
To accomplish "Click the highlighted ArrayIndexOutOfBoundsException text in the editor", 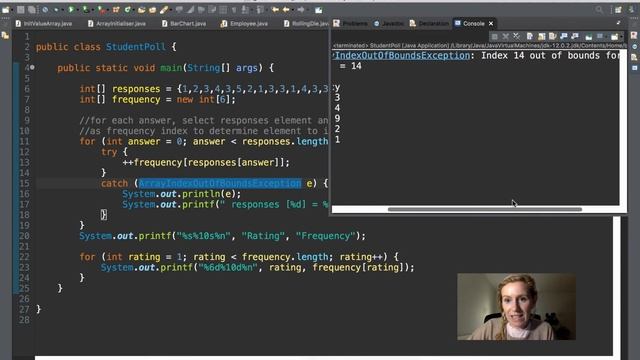I will pos(220,183).
